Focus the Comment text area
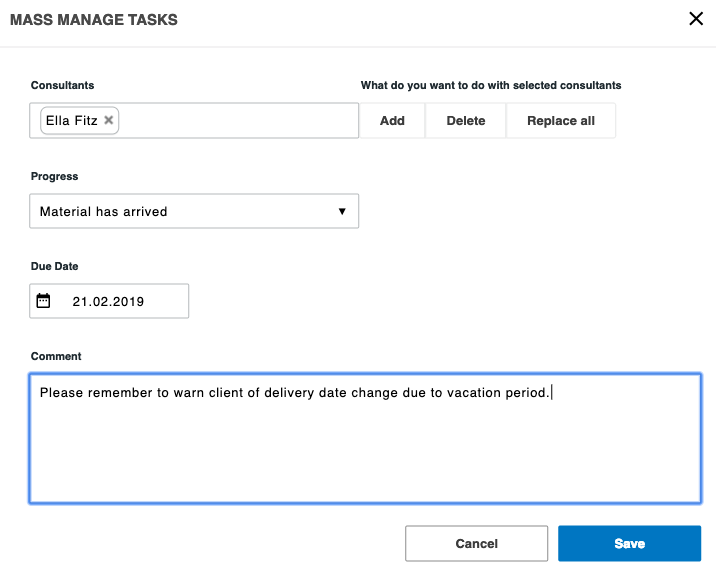The image size is (716, 571). tap(365, 445)
